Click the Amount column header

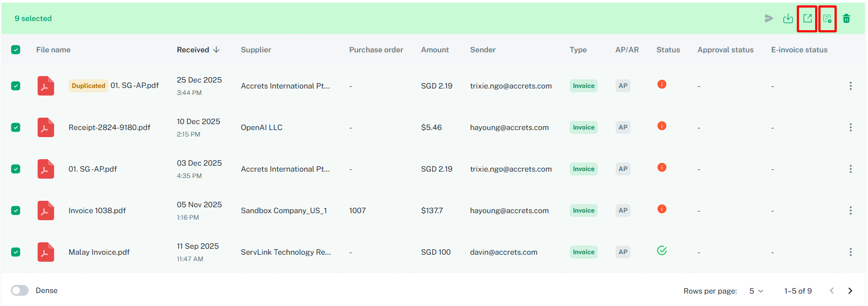pos(435,50)
